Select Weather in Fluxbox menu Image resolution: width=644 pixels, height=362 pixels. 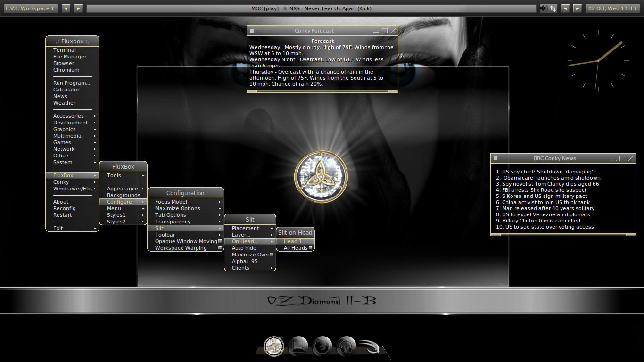[x=72, y=103]
